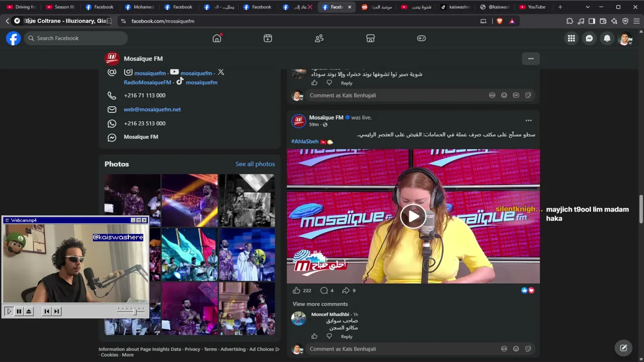Go to the Facebook Home feed icon
This screenshot has height=362, width=644.
tap(217, 38)
